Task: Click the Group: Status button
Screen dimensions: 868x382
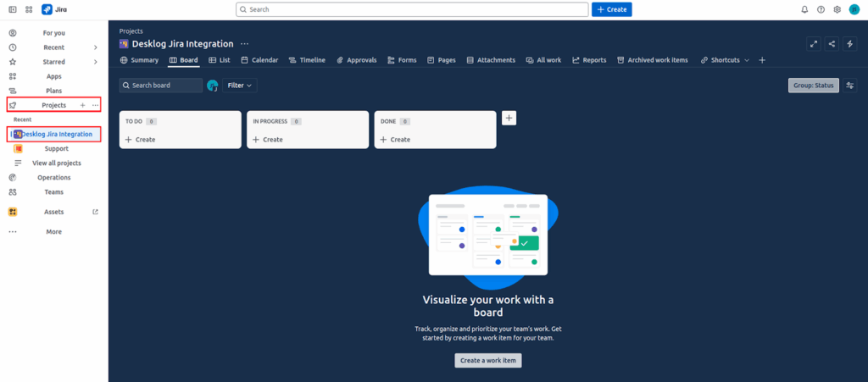Action: 813,86
